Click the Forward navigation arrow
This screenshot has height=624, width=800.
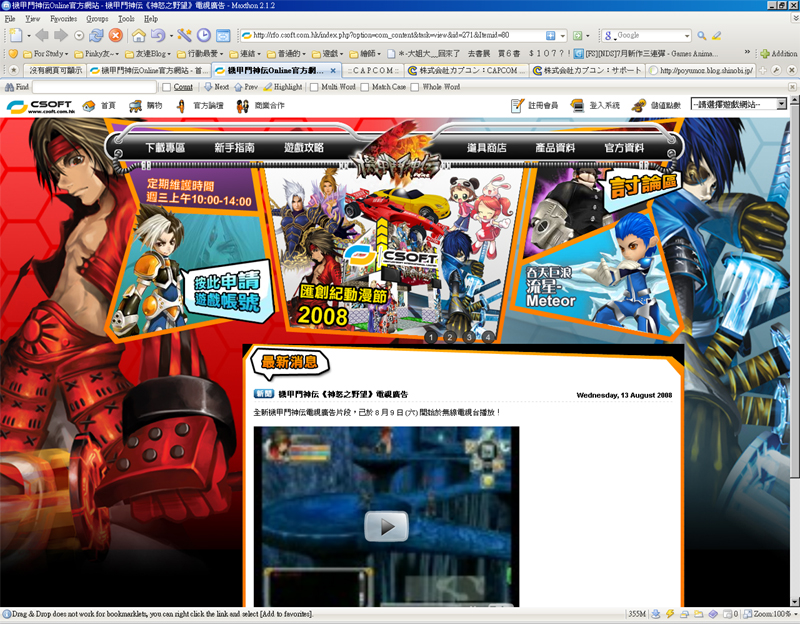(x=61, y=36)
